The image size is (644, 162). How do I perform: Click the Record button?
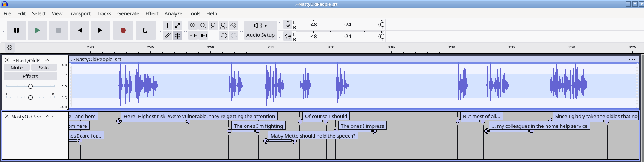click(123, 30)
